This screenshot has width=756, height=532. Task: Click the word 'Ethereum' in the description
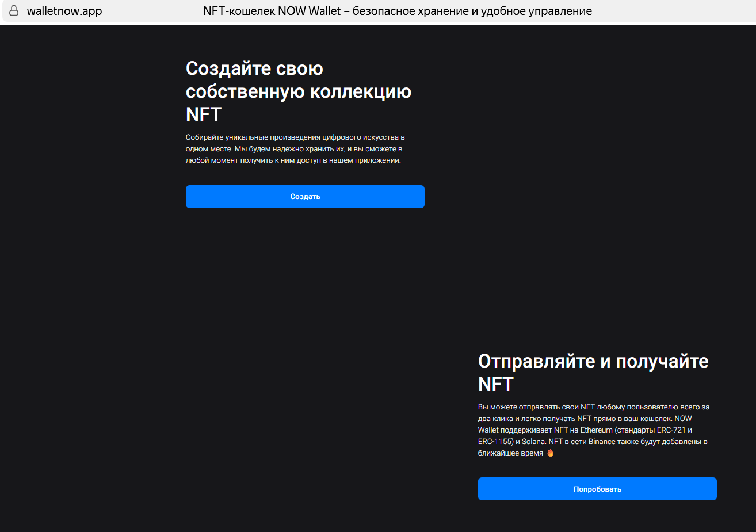(x=596, y=430)
